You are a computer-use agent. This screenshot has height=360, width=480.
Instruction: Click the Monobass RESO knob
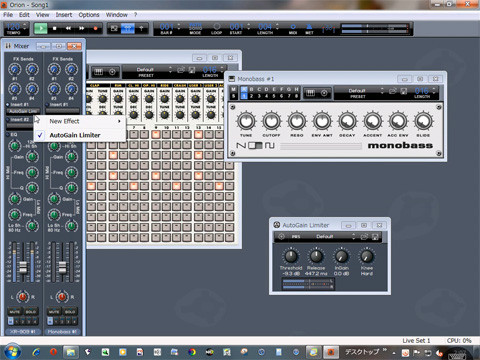(x=297, y=121)
